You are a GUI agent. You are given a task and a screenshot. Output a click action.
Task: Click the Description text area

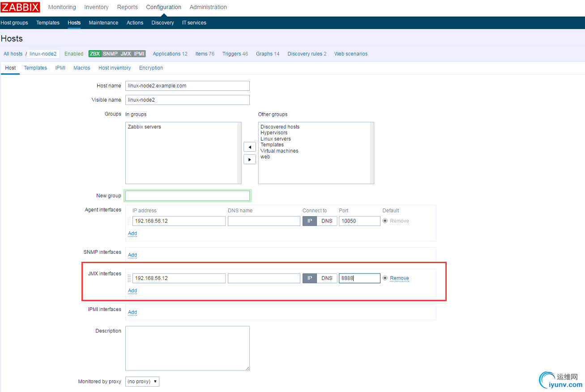[x=188, y=348]
